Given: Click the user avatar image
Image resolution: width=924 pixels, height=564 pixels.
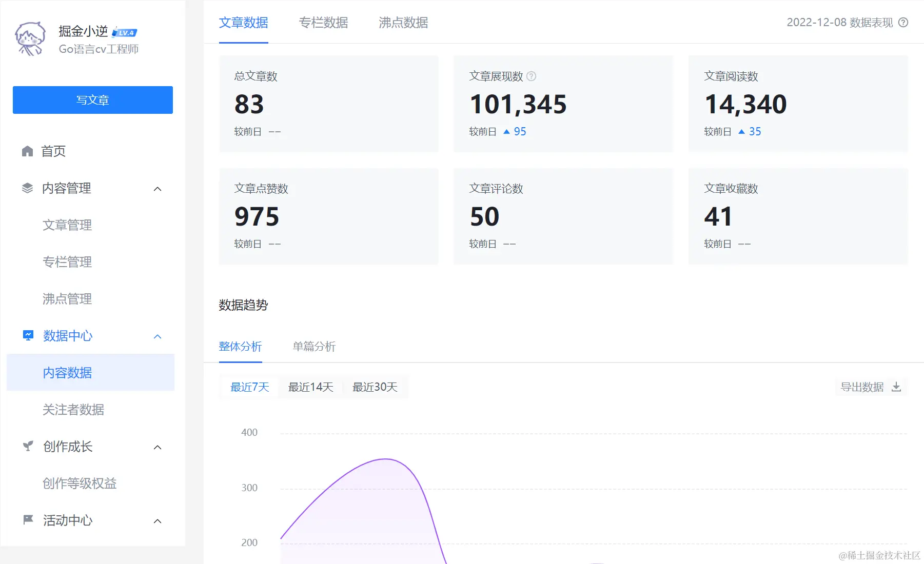Looking at the screenshot, I should [x=31, y=39].
